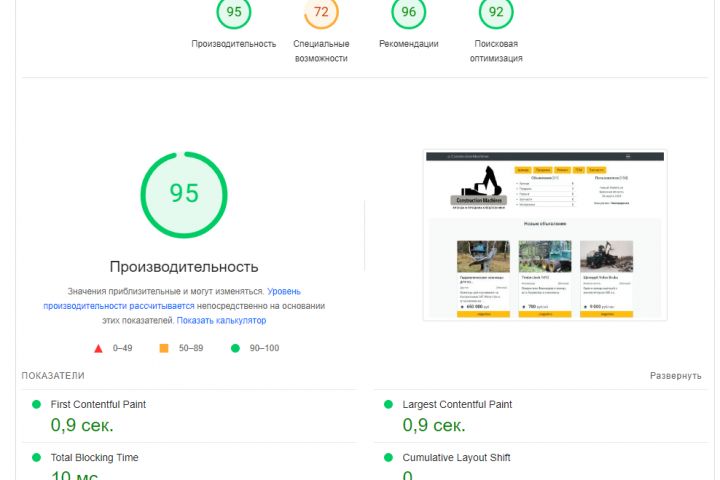Select the Рекомендации score gauge 96
This screenshot has height=480, width=720.
(x=408, y=12)
